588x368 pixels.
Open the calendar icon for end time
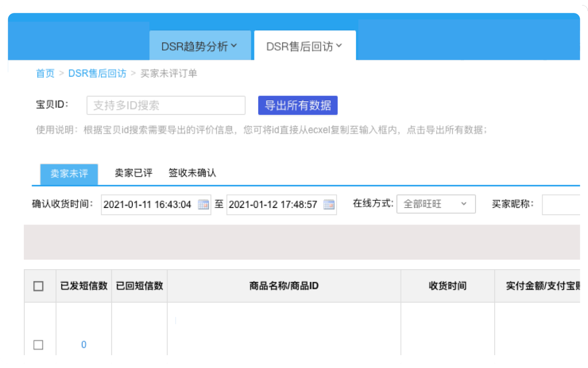click(328, 205)
